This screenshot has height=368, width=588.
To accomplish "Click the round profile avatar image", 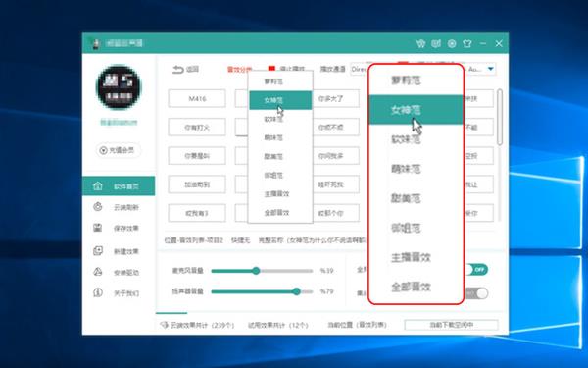I will 119,87.
